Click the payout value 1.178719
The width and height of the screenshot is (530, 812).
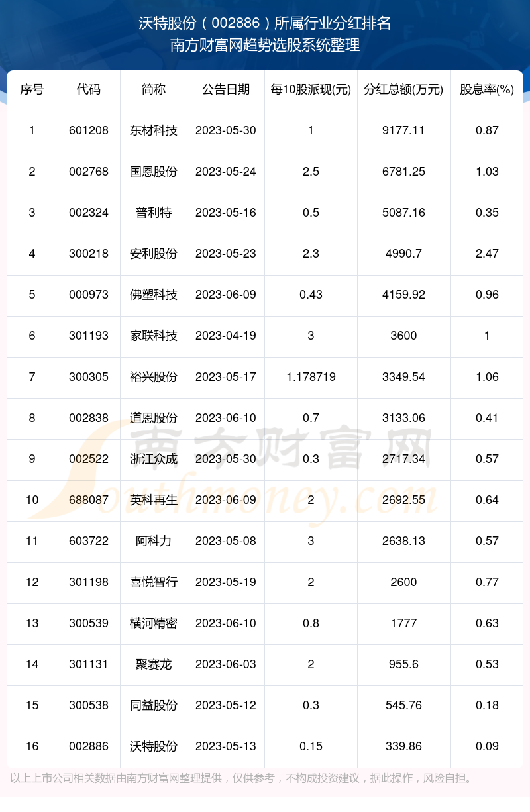coord(311,377)
